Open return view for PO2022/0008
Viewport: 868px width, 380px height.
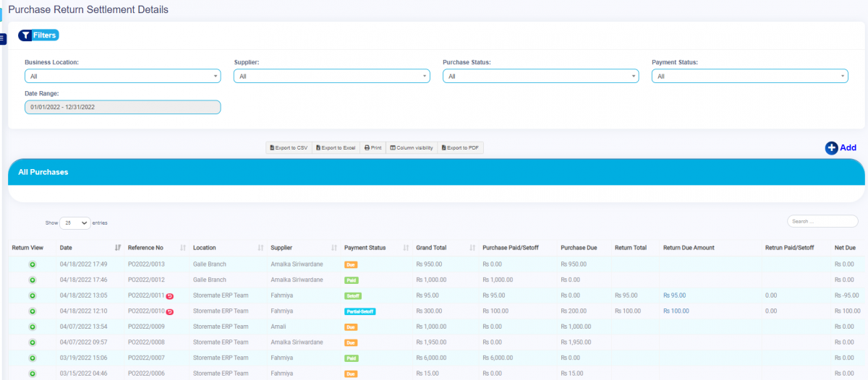coord(33,342)
